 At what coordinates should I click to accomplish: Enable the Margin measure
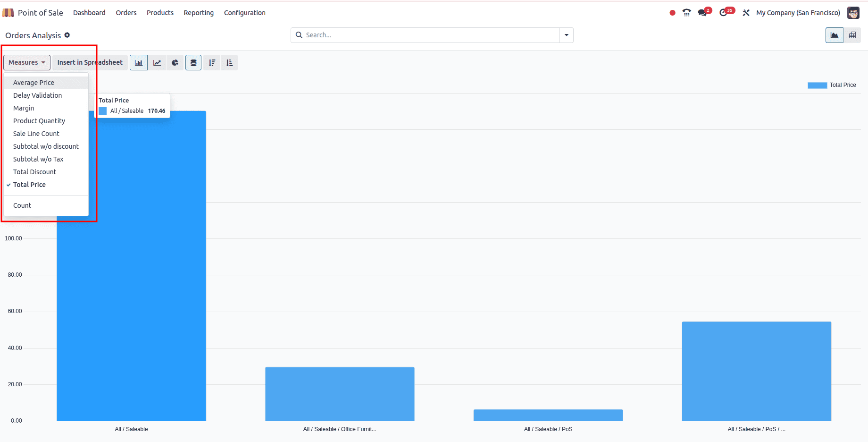coord(24,108)
